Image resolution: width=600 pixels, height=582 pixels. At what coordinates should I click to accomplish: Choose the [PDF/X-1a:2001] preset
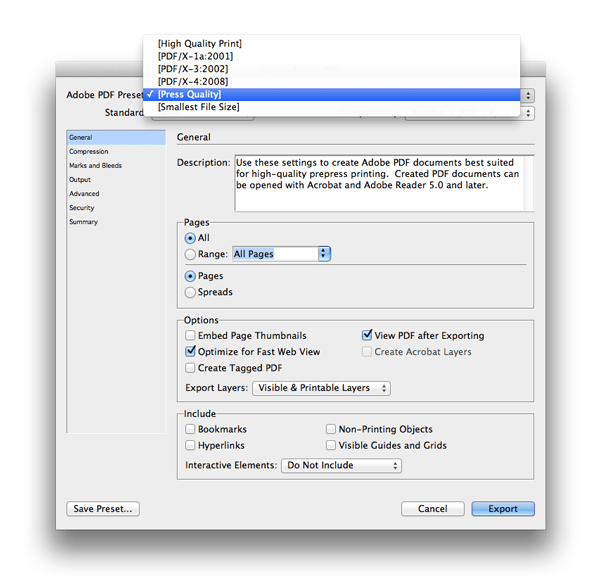(331, 56)
